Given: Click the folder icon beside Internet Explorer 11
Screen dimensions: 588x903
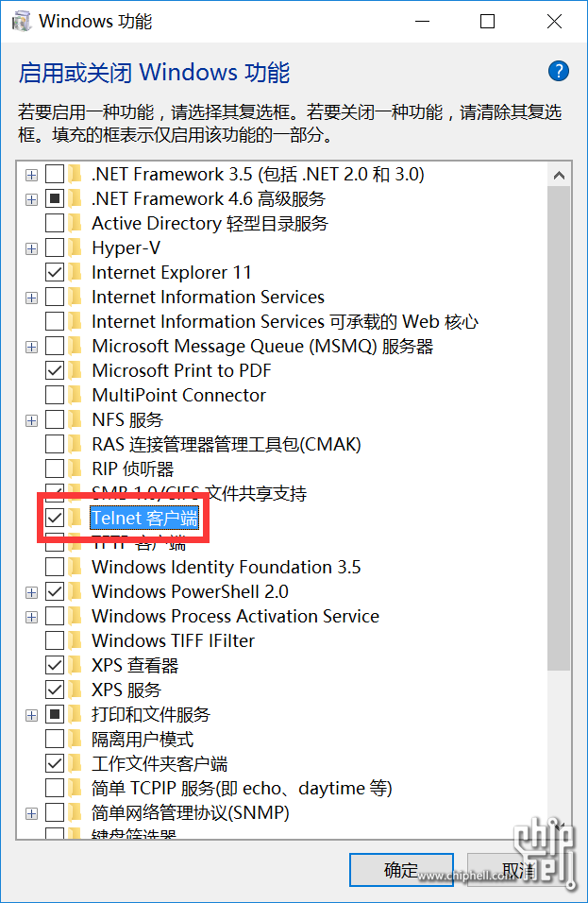Looking at the screenshot, I should pyautogui.click(x=76, y=272).
